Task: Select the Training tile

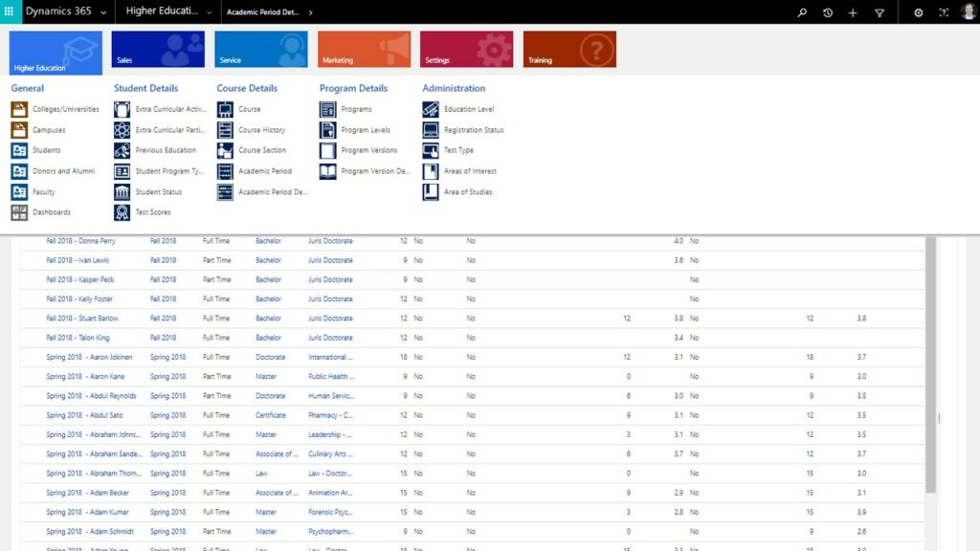Action: click(569, 49)
